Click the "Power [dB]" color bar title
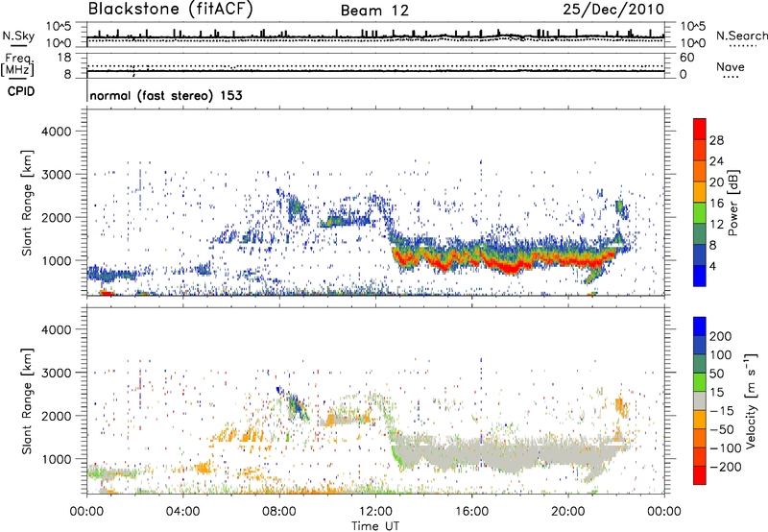768x532 pixels. [x=733, y=203]
